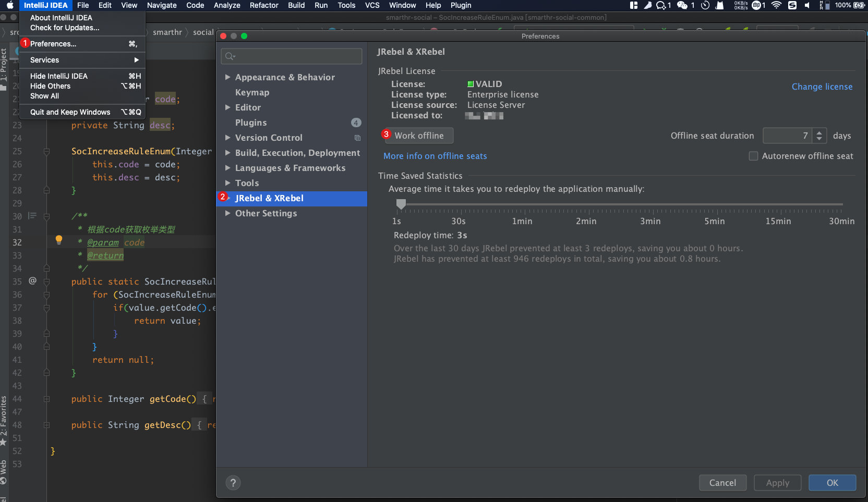Choose Check for Updates... menu entry
The image size is (868, 502).
pos(82,28)
